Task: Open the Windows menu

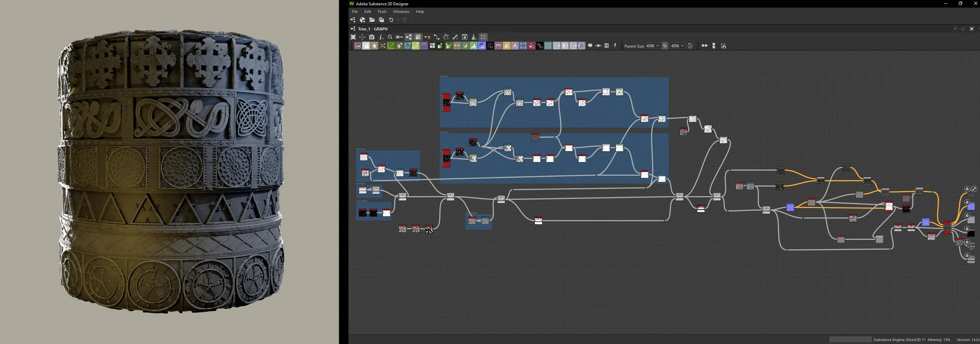Action: pyautogui.click(x=401, y=12)
